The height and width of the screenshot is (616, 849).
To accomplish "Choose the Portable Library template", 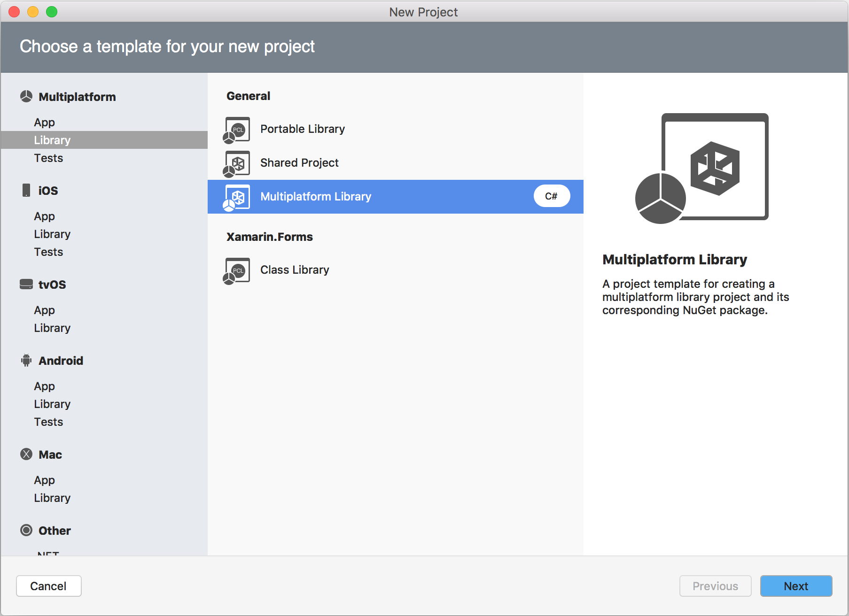I will [396, 129].
